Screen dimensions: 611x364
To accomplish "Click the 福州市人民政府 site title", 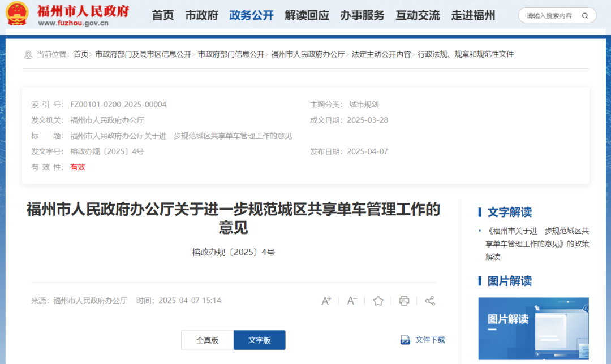I will (x=83, y=11).
